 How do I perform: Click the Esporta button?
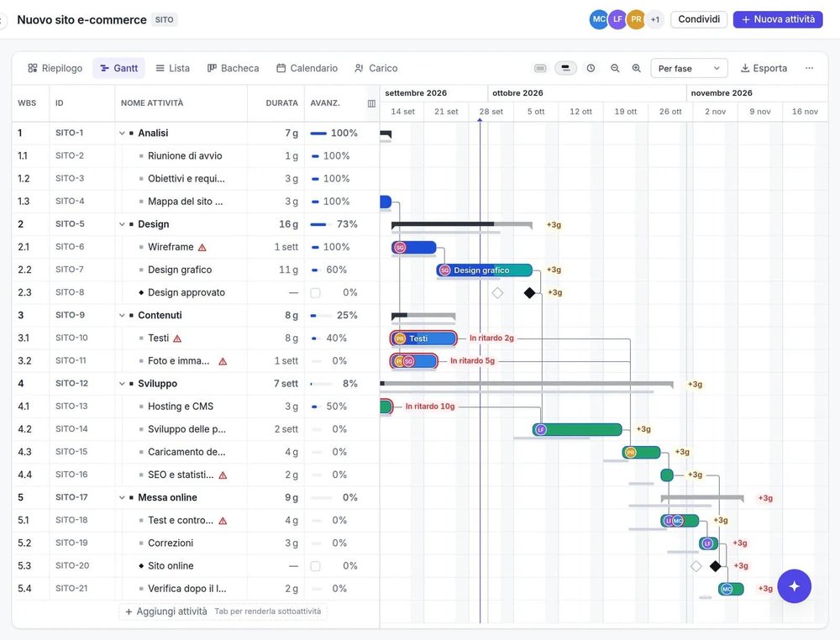tap(764, 68)
